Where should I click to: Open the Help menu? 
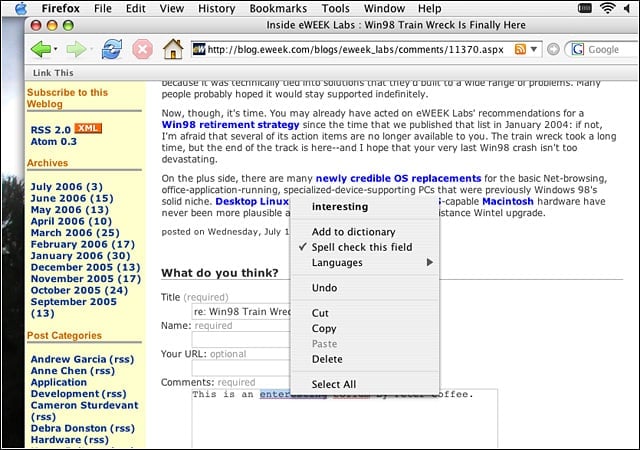429,8
